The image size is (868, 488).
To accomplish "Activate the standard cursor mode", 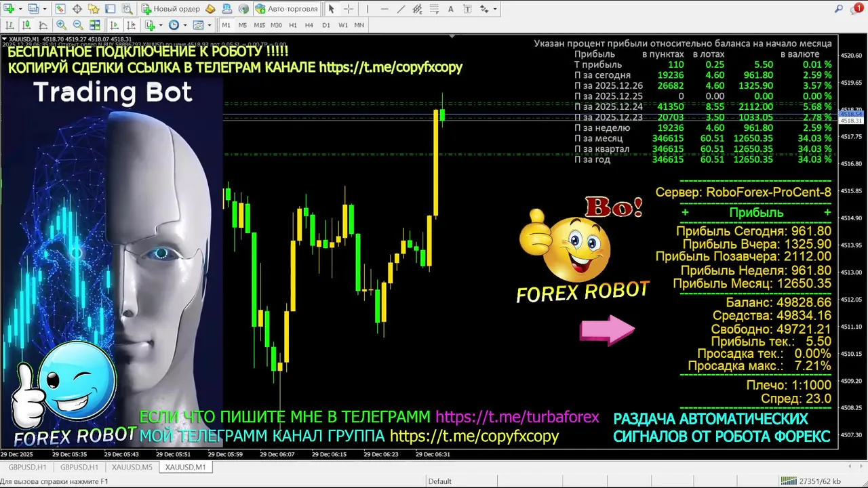I will coord(332,9).
